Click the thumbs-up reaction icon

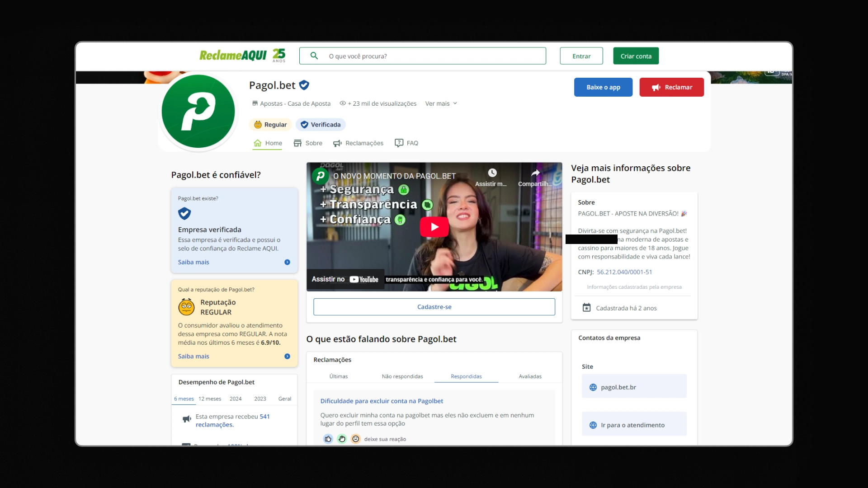pyautogui.click(x=328, y=439)
